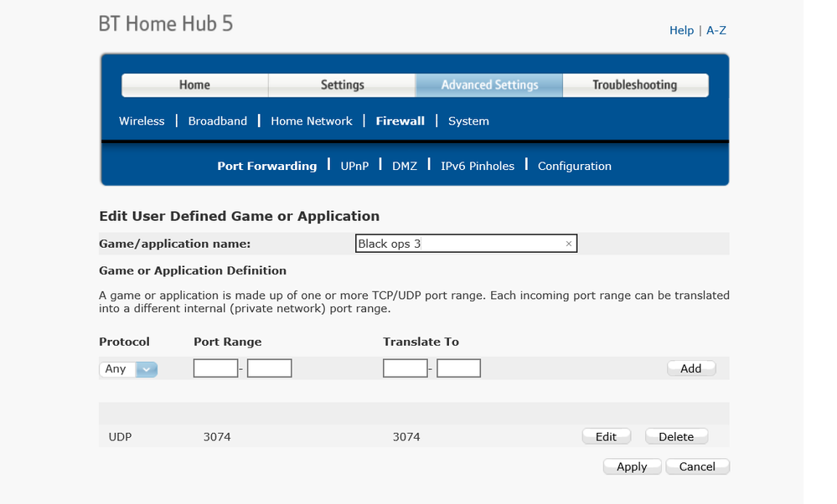Open the Broadband section
Image resolution: width=837 pixels, height=504 pixels.
[x=218, y=121]
